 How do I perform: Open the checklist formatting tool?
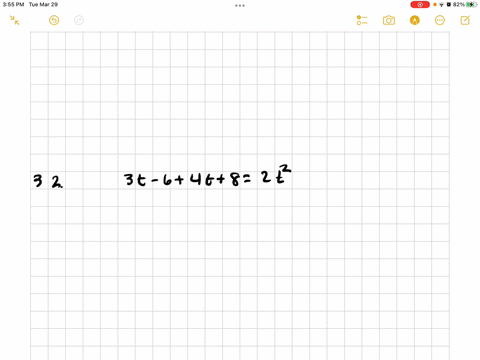click(362, 20)
